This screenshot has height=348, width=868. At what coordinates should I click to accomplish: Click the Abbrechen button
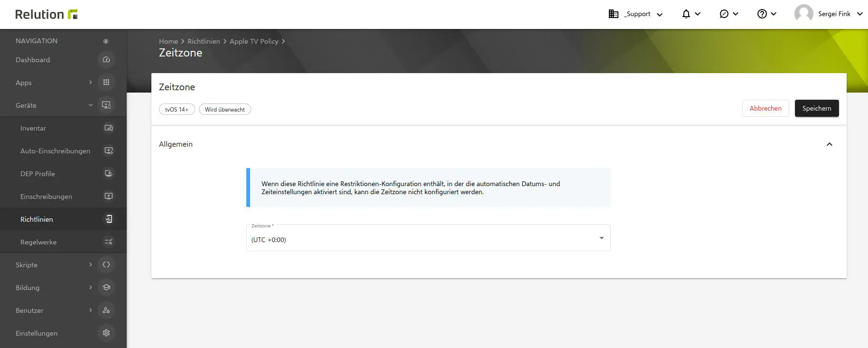click(x=765, y=108)
